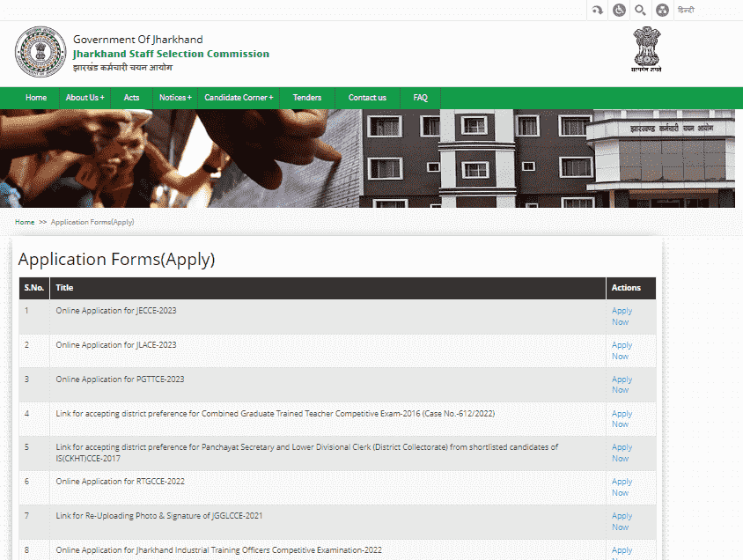Open the Acts menu item

[131, 98]
